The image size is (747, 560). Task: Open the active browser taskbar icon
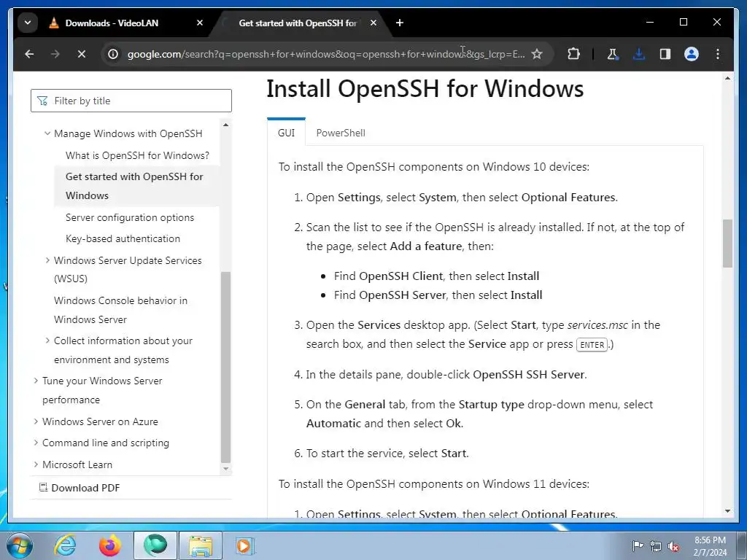[x=155, y=545]
